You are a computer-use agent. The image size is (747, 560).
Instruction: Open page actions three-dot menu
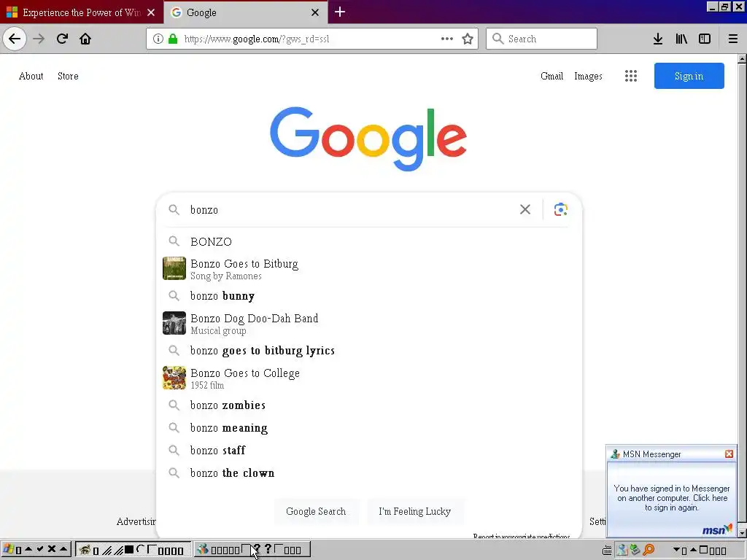coord(447,39)
